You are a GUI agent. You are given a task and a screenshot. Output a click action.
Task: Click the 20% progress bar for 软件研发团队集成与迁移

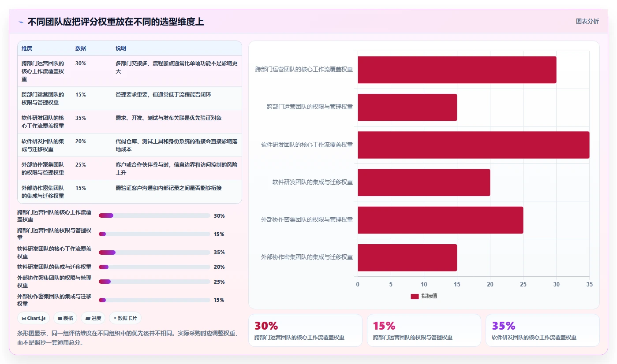(x=154, y=267)
